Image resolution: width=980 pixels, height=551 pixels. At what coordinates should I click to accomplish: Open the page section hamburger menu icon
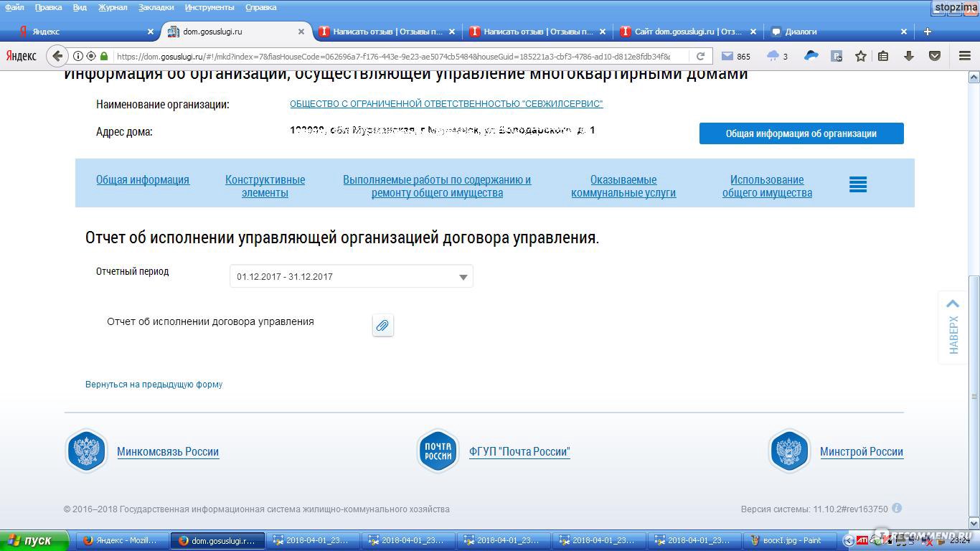[x=858, y=184]
